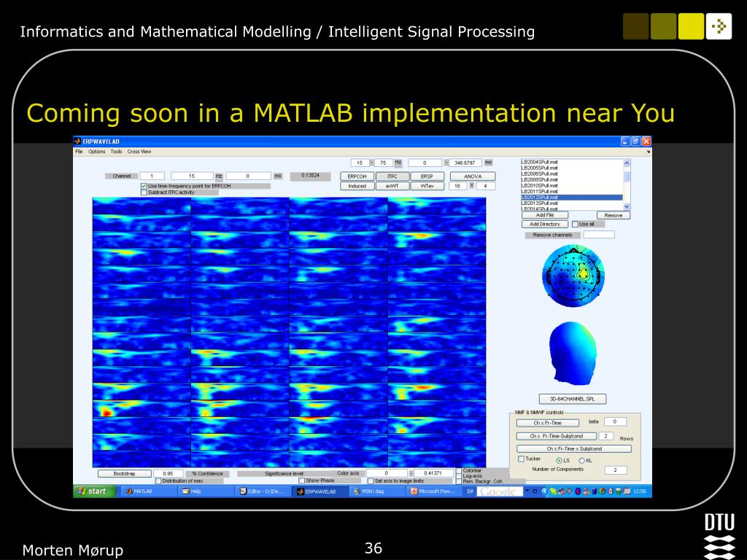The image size is (747, 560).
Task: Check the Use all checkbox
Action: (575, 225)
